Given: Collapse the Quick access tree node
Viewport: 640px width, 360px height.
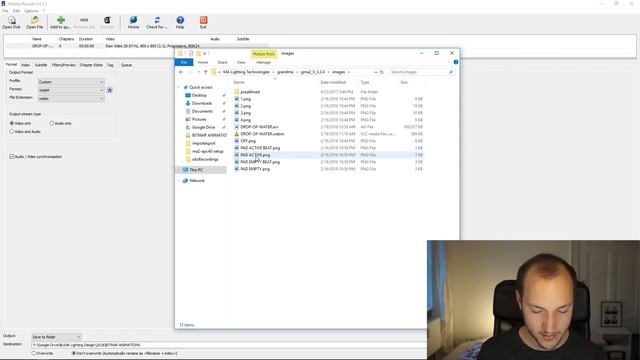Looking at the screenshot, I should click(179, 87).
